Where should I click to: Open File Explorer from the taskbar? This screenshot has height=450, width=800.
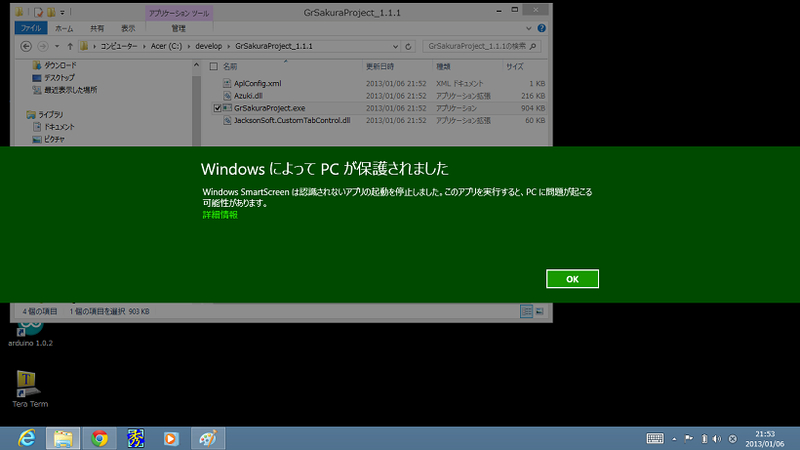63,438
